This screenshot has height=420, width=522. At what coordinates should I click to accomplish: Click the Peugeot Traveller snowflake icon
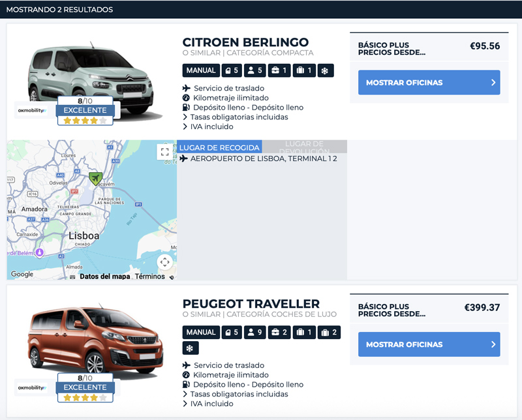(x=191, y=348)
